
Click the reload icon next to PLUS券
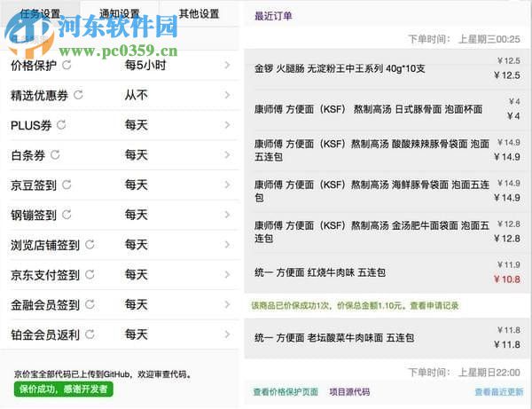point(61,124)
